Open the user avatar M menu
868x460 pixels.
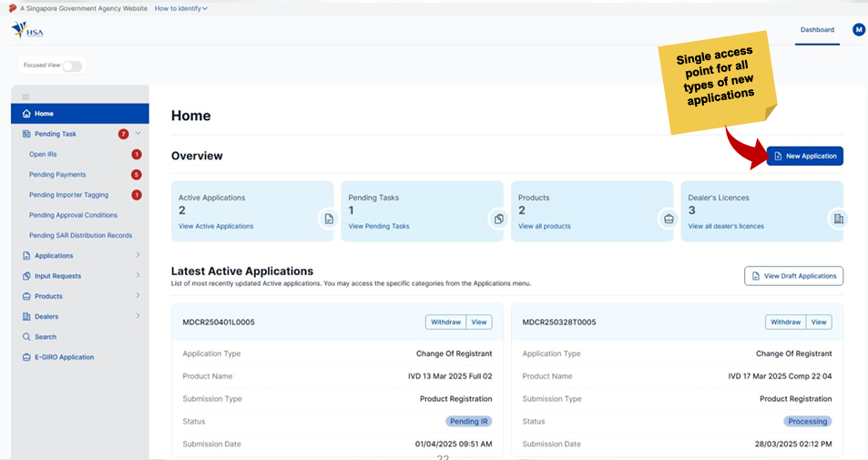coord(859,30)
